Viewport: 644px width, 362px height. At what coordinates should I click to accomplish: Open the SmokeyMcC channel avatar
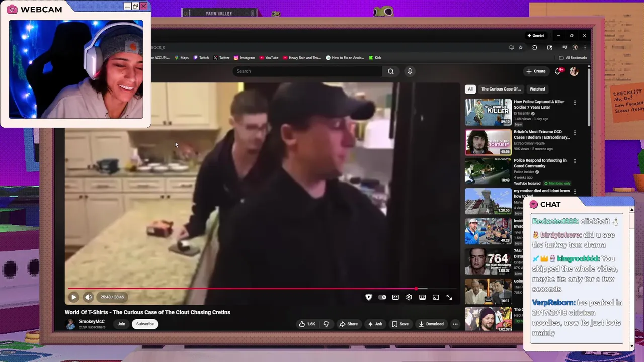click(x=70, y=324)
